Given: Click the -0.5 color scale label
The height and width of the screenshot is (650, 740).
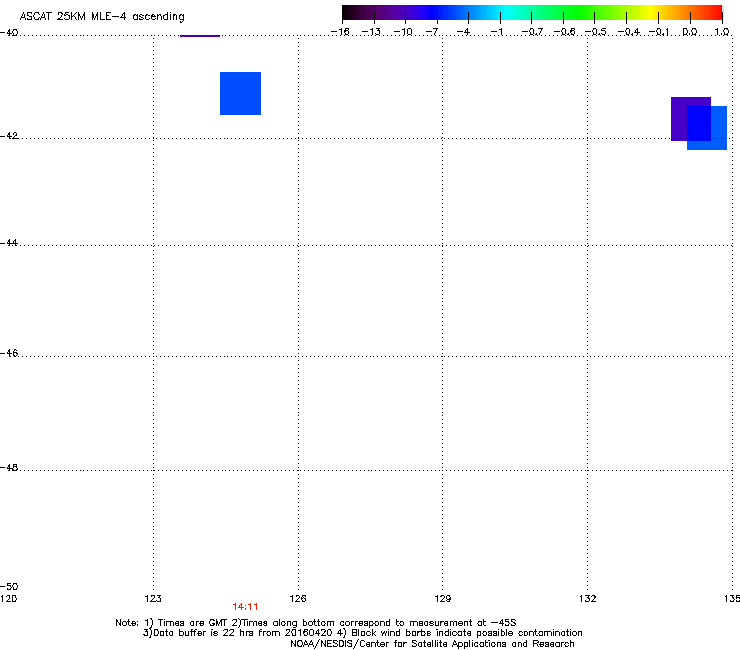Looking at the screenshot, I should tap(596, 32).
